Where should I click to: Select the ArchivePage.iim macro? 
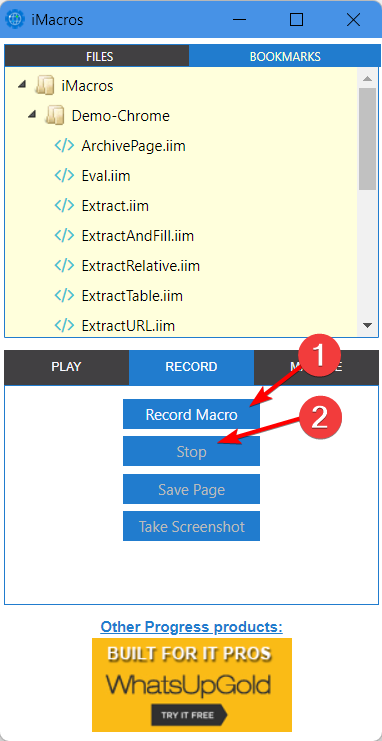133,146
